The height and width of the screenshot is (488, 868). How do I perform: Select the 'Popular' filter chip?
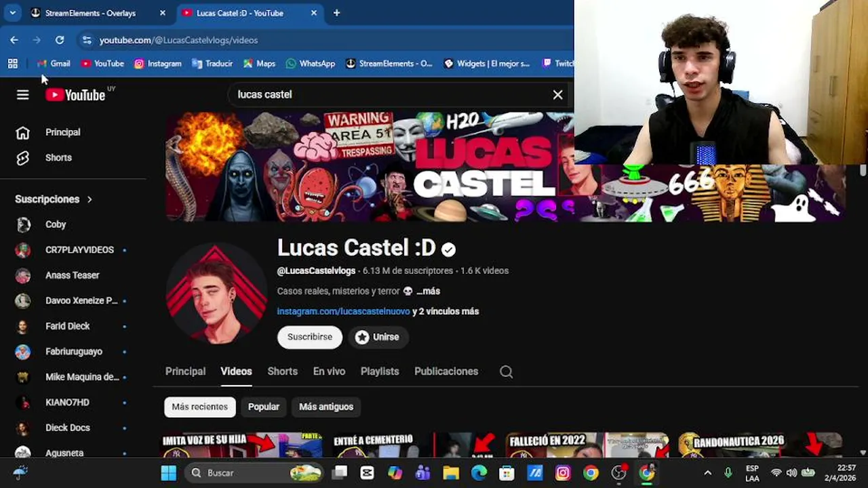pyautogui.click(x=264, y=407)
